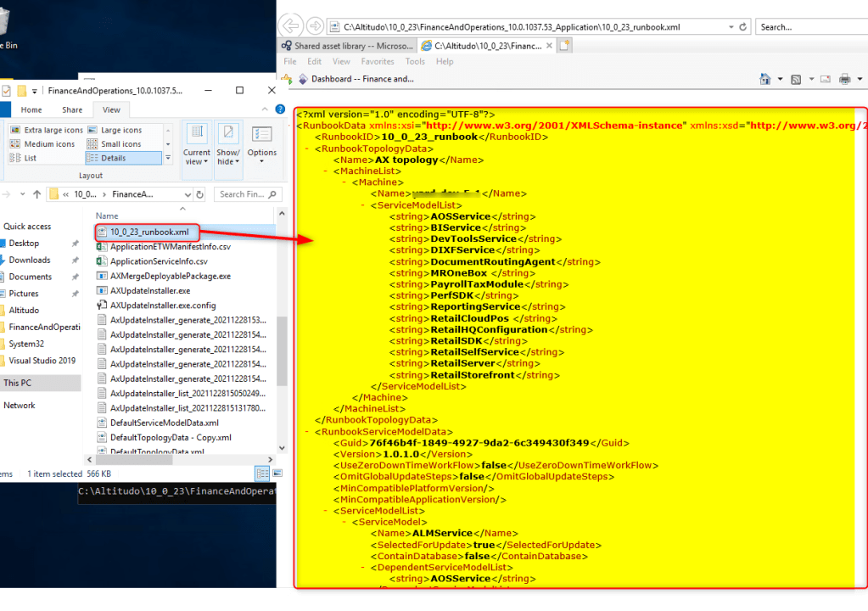Click the IE Home icon in command bar
This screenshot has width=868, height=611.
coord(765,79)
